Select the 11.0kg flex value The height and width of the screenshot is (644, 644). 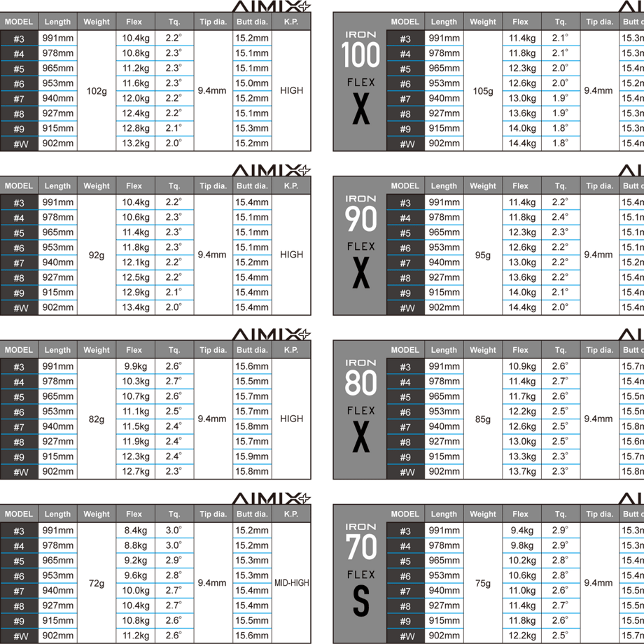522,591
